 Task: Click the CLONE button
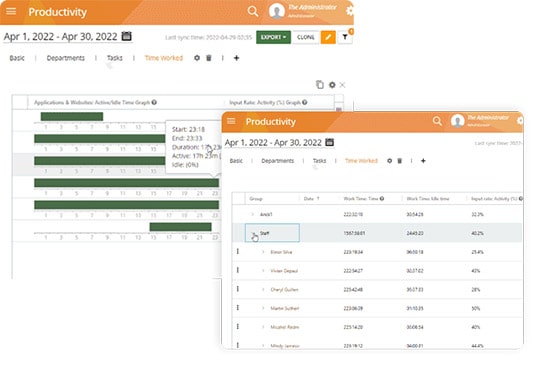[306, 37]
